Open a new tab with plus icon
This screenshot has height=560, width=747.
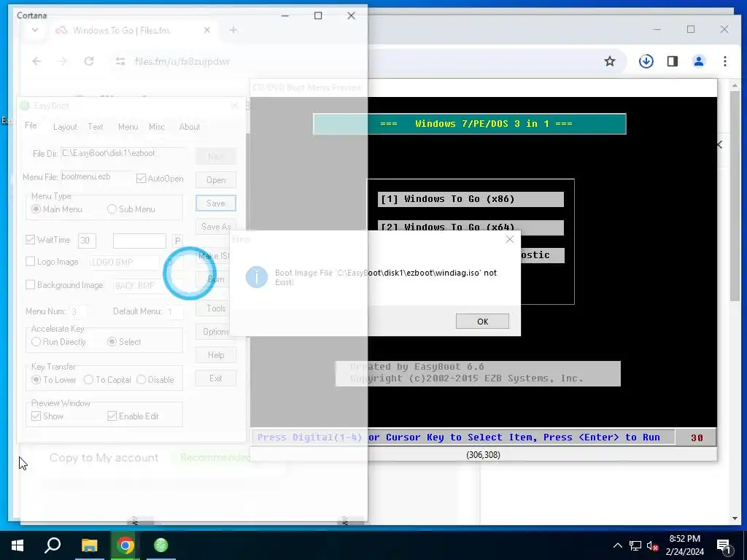(233, 30)
